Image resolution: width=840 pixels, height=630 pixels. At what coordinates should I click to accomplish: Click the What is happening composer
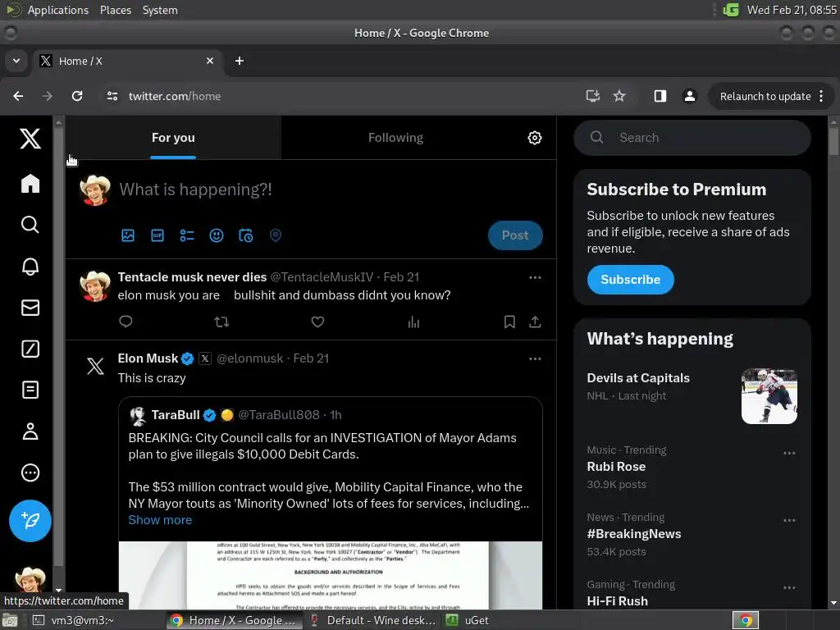coord(195,189)
